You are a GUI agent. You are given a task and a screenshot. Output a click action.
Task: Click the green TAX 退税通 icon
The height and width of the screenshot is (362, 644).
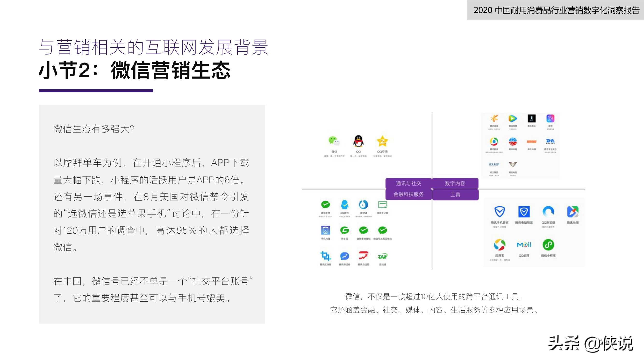coord(382,256)
